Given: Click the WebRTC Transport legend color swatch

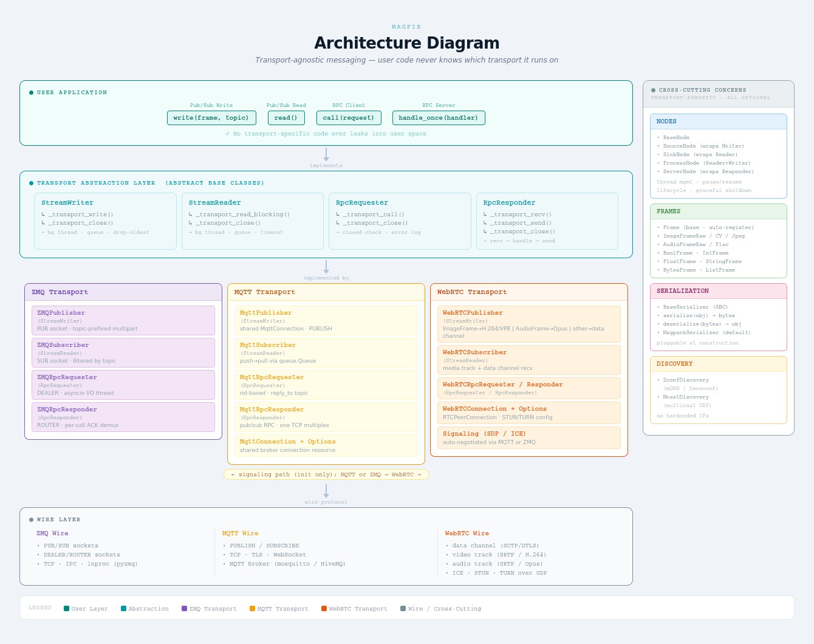Looking at the screenshot, I should 324,608.
